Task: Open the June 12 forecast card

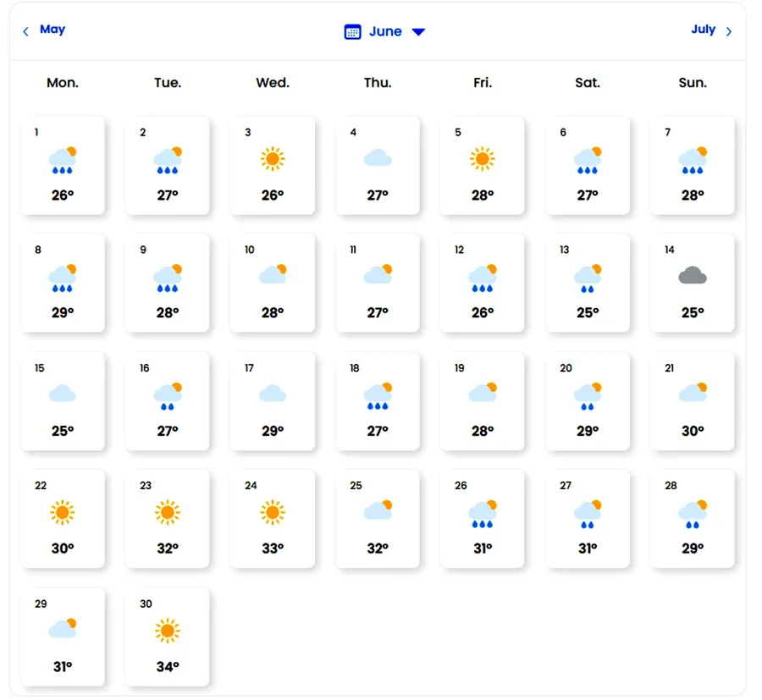Action: pyautogui.click(x=483, y=283)
